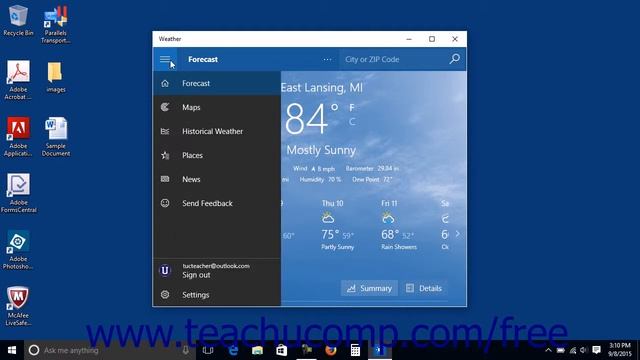The height and width of the screenshot is (360, 640).
Task: Select Adobe FormsCentral desktop icon
Action: (x=18, y=193)
